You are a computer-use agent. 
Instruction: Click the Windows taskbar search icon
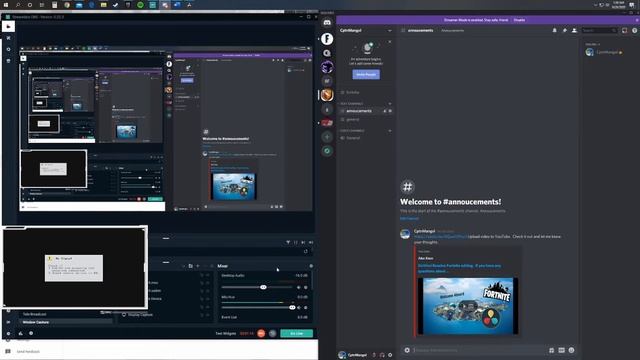18,5
